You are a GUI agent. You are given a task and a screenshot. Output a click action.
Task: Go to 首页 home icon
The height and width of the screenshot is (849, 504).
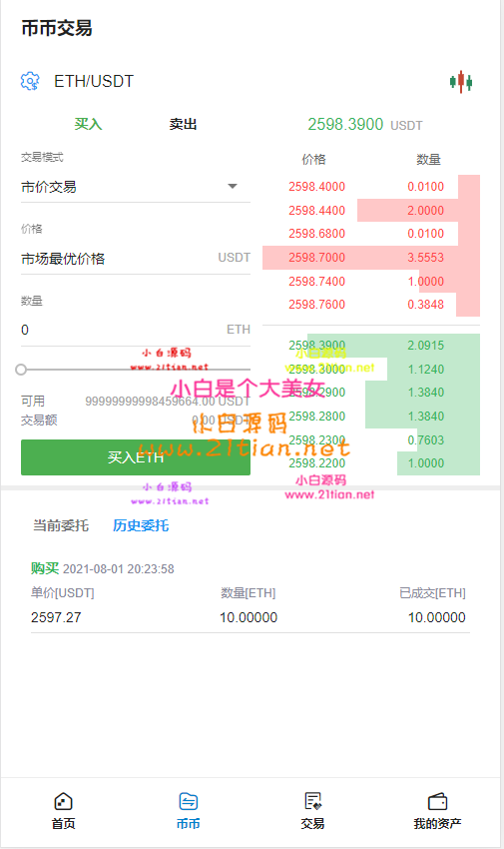[63, 801]
